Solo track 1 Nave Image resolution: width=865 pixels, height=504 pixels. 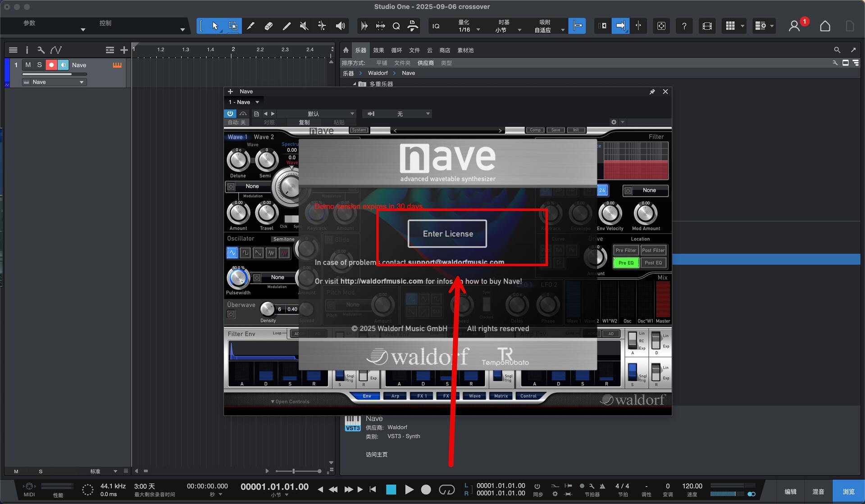[40, 65]
